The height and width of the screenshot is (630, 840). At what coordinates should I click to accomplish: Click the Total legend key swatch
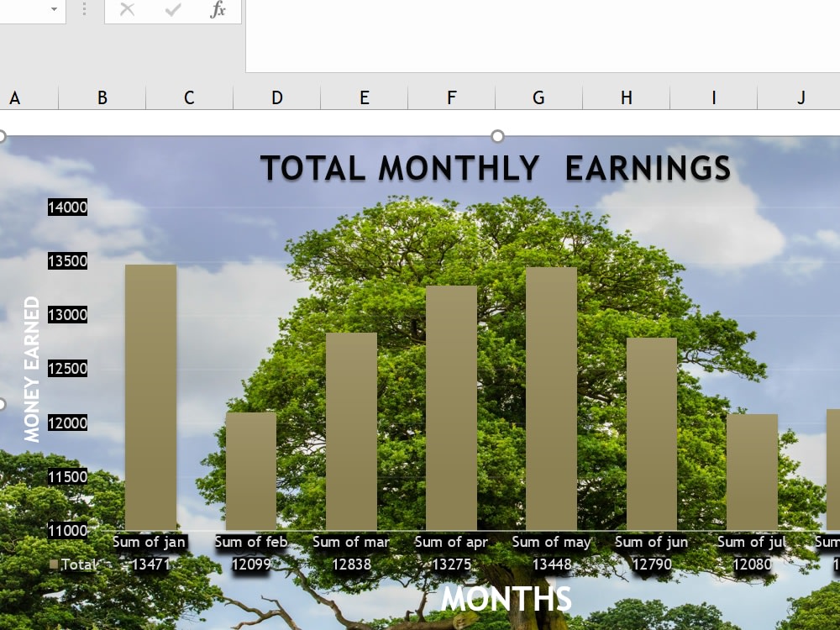(x=54, y=564)
